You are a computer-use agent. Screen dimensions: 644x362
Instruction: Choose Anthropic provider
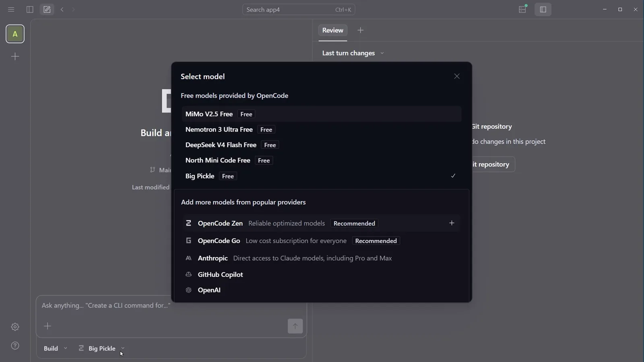322,258
